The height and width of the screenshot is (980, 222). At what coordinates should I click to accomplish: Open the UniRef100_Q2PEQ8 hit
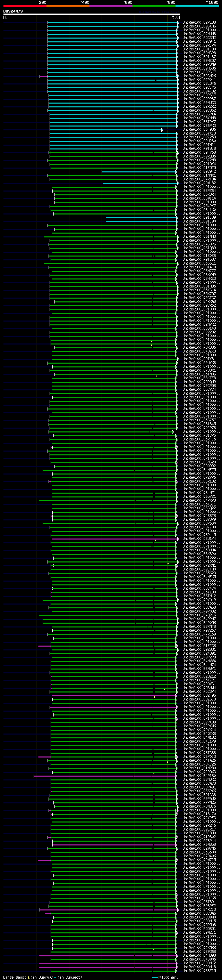coord(199,23)
